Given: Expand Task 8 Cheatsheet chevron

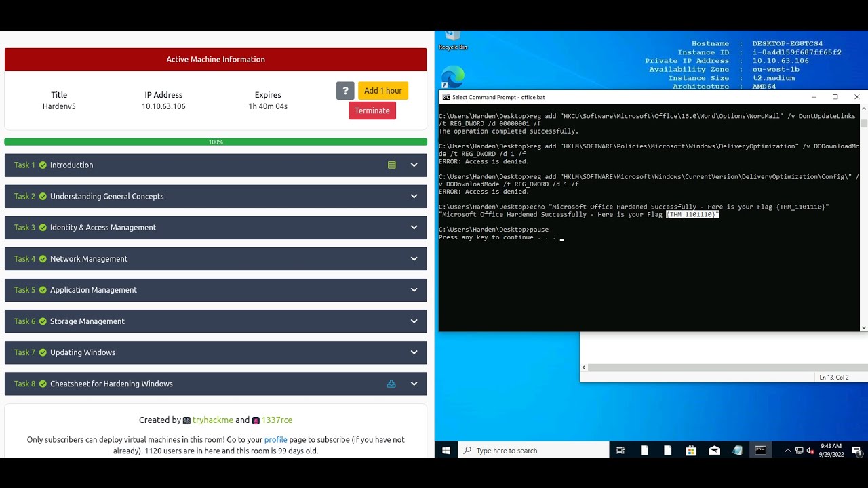Looking at the screenshot, I should (x=414, y=384).
